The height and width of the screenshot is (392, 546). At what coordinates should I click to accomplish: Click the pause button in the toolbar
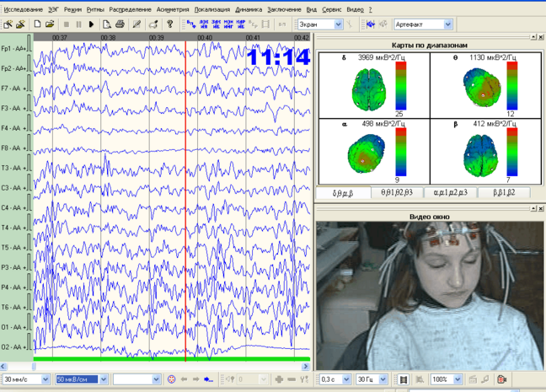pyautogui.click(x=78, y=24)
